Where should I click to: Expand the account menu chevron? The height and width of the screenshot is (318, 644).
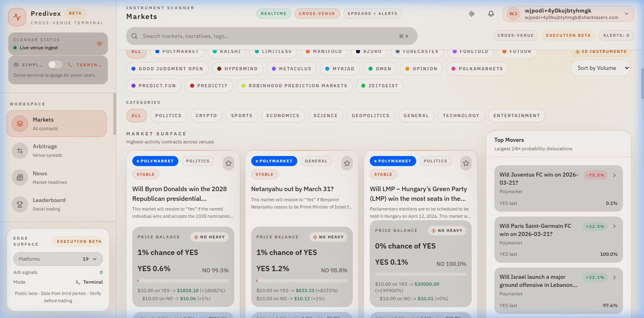[627, 14]
